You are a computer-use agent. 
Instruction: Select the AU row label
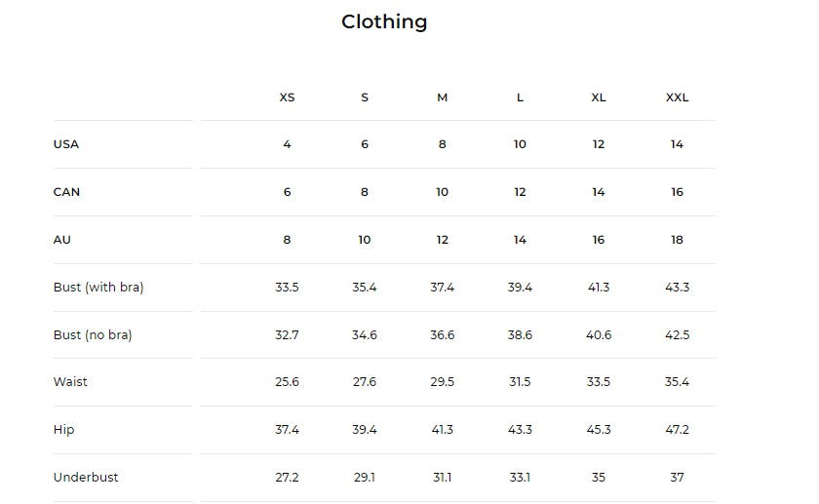(x=62, y=240)
